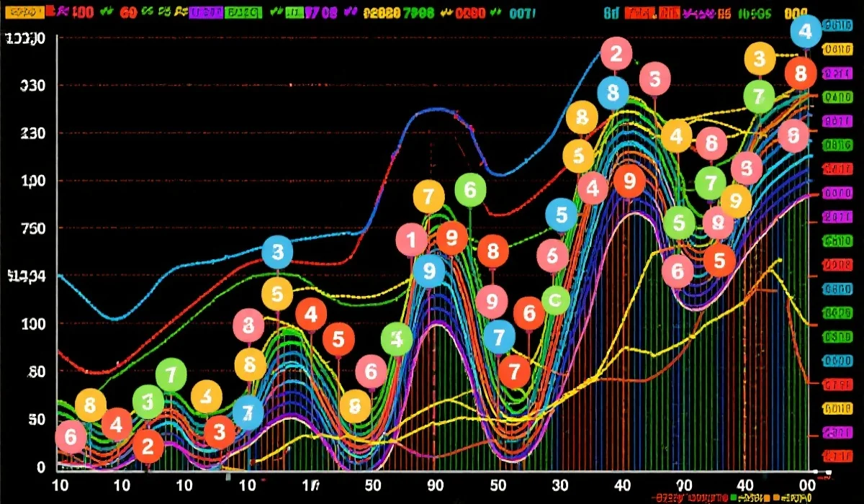Pick the blue 9 marker

430,271
